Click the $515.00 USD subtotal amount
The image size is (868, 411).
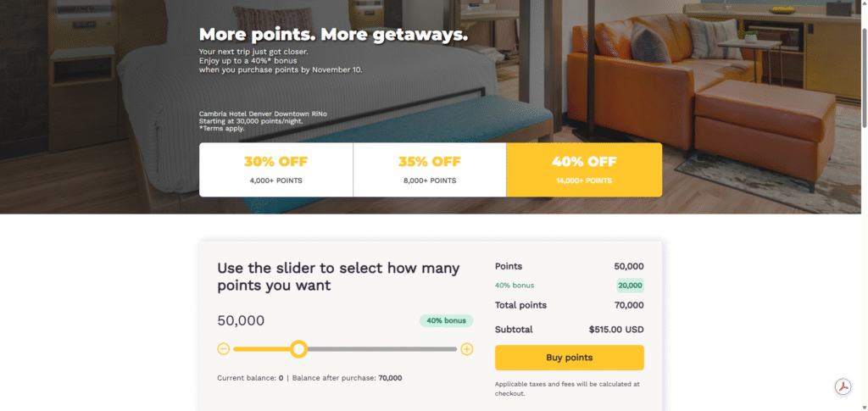(616, 330)
